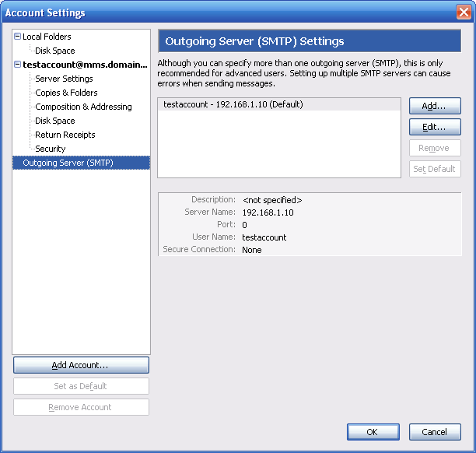476x453 pixels.
Task: Open Server Settings for testaccount
Action: 64,79
